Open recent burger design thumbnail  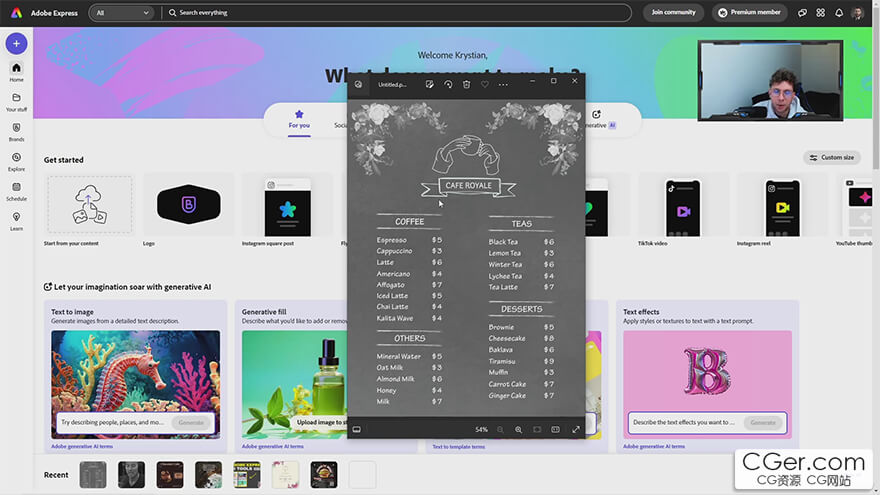tap(324, 475)
